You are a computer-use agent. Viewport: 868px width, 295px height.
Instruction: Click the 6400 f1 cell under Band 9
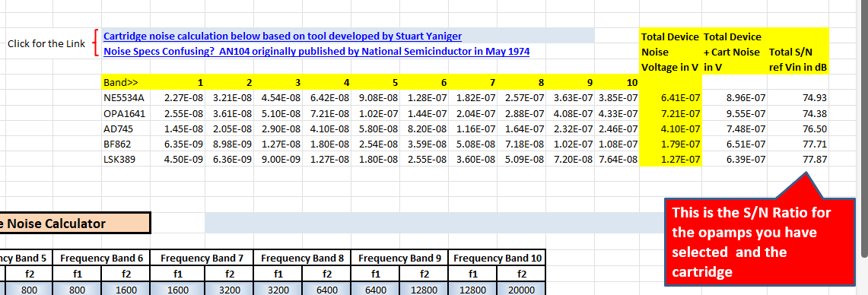[x=375, y=288]
